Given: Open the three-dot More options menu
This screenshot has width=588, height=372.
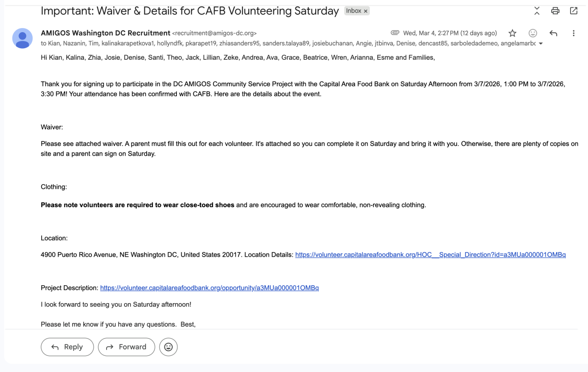Looking at the screenshot, I should point(573,33).
